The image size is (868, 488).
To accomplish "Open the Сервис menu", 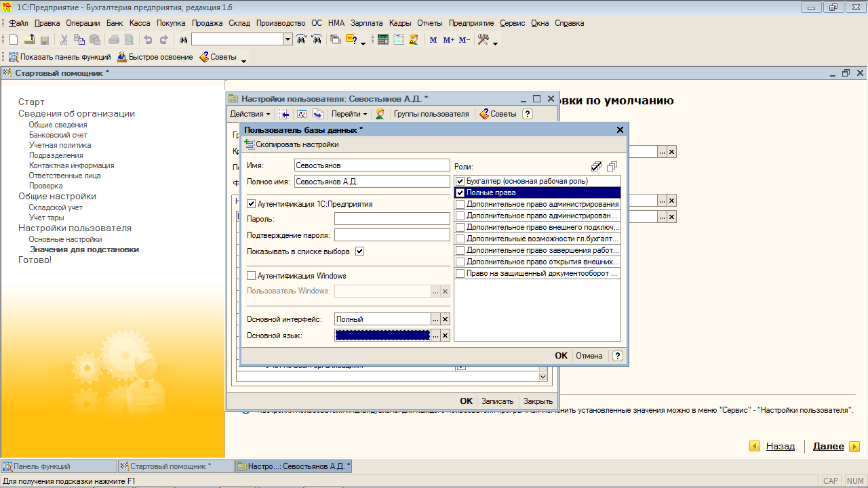I will [513, 23].
